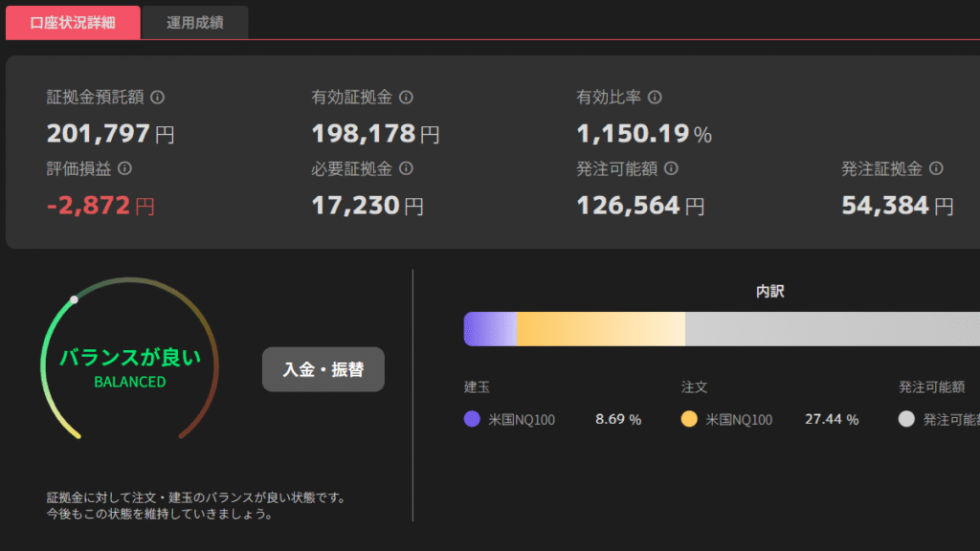Viewport: 980px width, 551px height.
Task: Click the バランスが良い gauge label
Action: click(130, 358)
